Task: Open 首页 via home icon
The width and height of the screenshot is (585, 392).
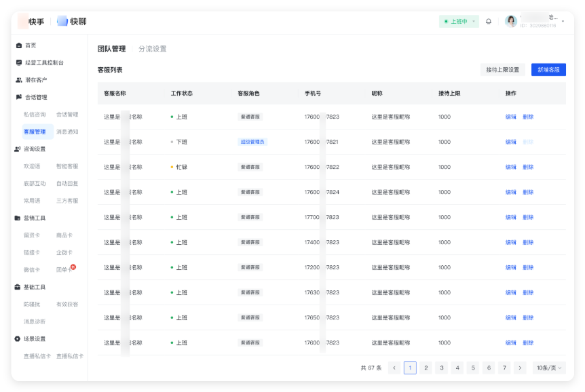Action: coord(18,45)
